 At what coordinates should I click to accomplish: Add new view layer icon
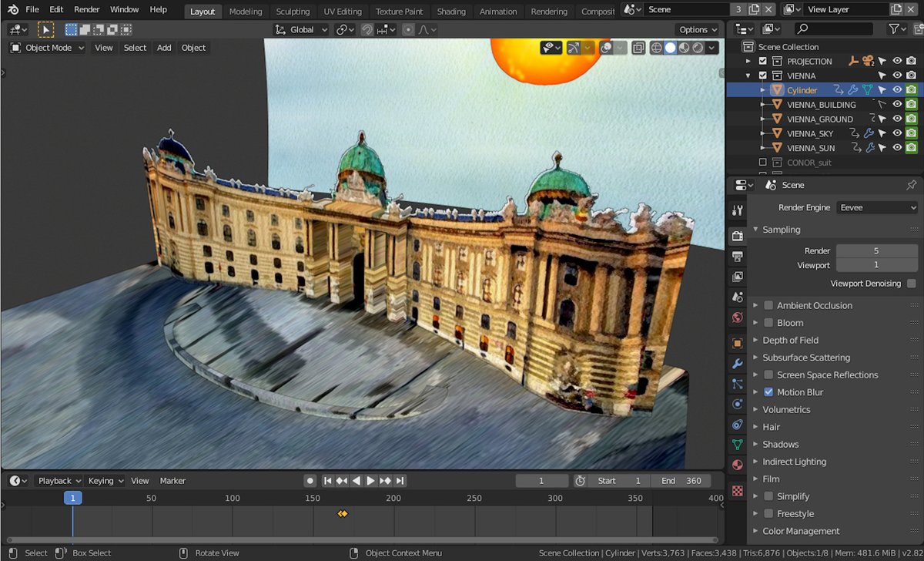coord(897,9)
